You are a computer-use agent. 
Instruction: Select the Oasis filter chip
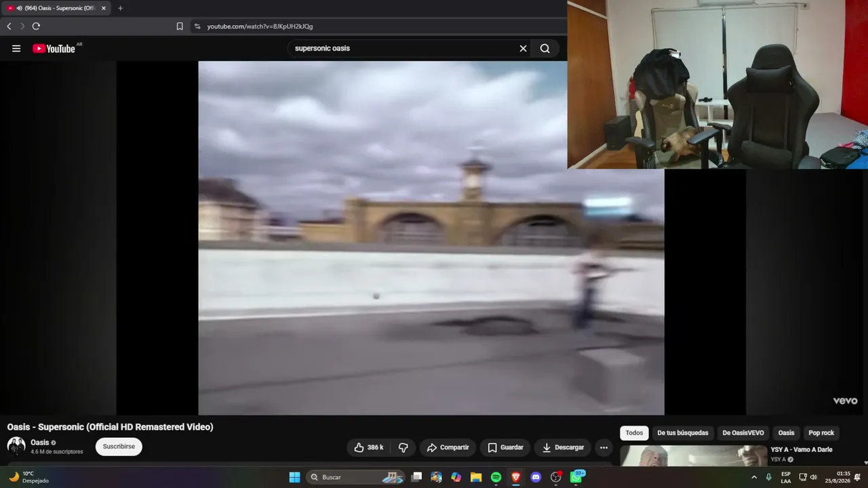(x=786, y=433)
